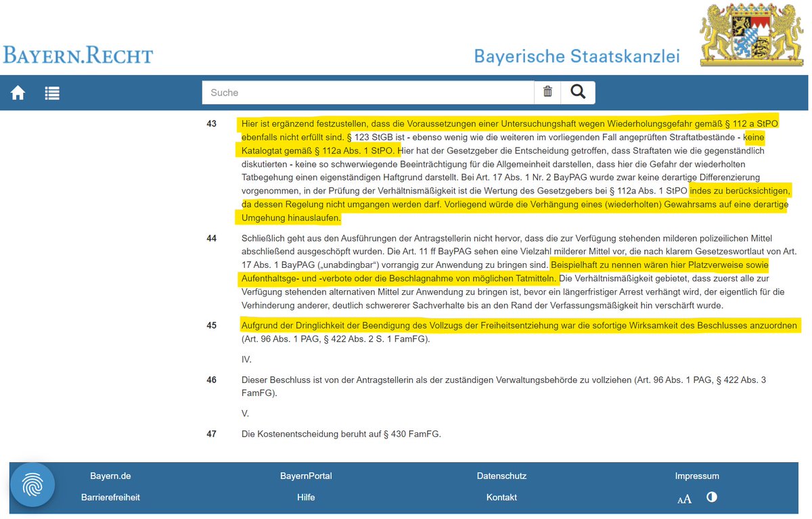Image resolution: width=812 pixels, height=519 pixels.
Task: Select paragraph number 46
Action: [x=212, y=380]
